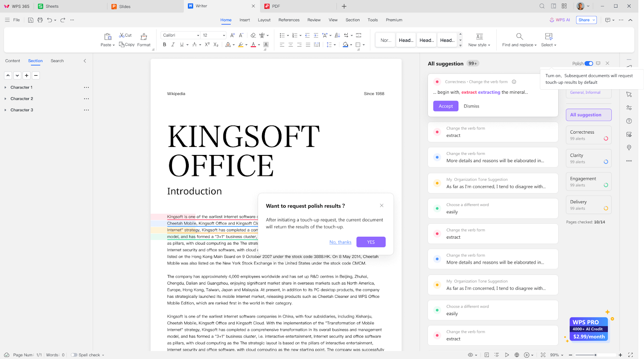Toggle character shading on selected text
The image size is (644, 359).
(x=266, y=45)
